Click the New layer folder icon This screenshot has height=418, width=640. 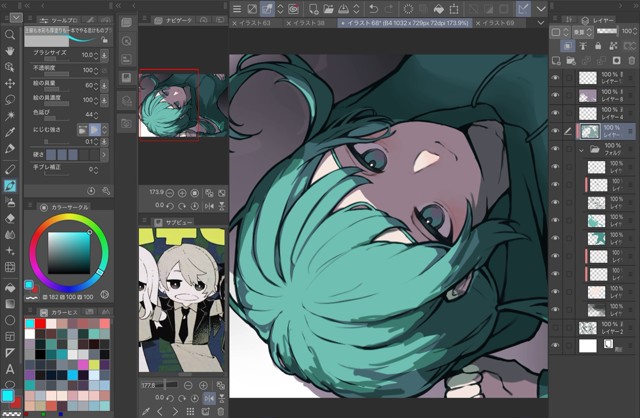coord(571,61)
